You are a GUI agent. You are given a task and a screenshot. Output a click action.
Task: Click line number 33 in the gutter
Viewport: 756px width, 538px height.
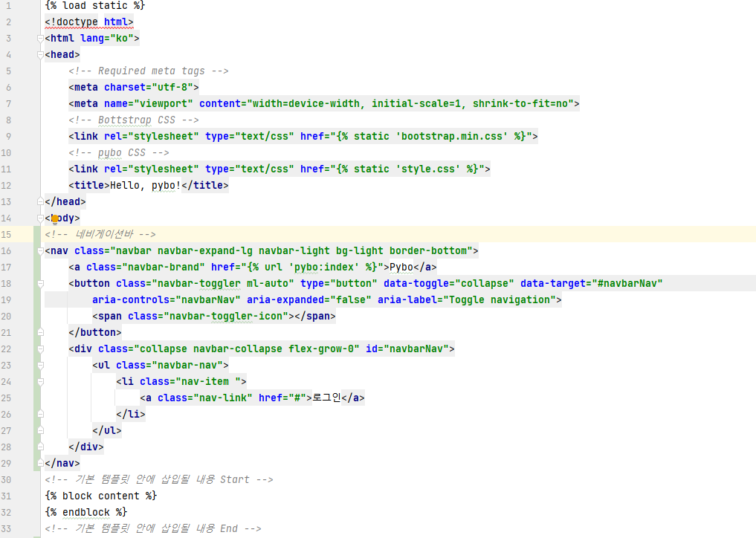click(6, 529)
